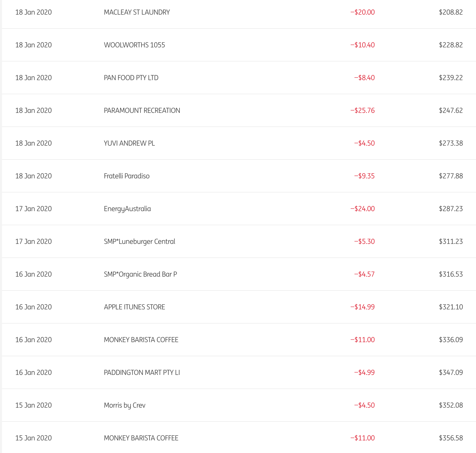Select the WOOLWORTHS 1055 transaction row
The image size is (476, 453).
pyautogui.click(x=134, y=45)
